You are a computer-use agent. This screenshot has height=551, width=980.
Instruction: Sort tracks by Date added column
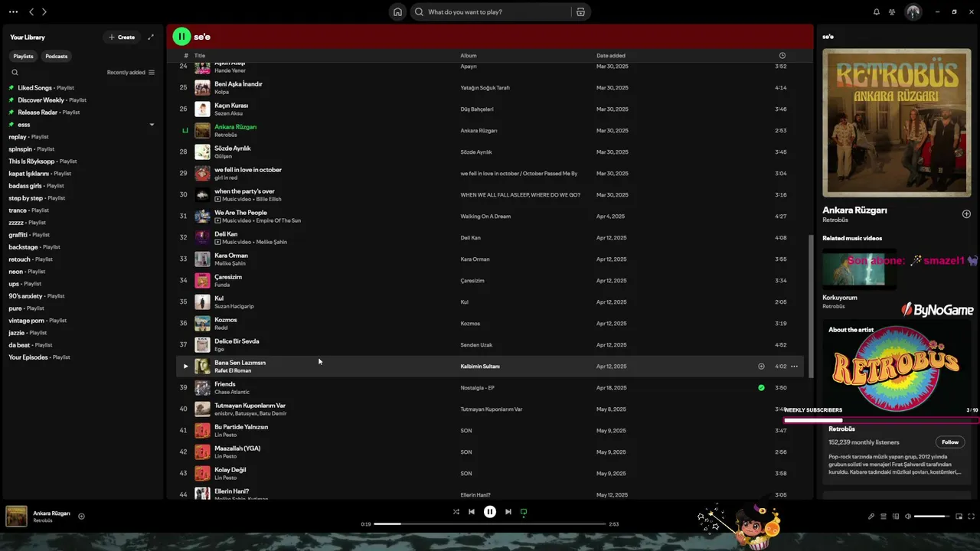[x=611, y=56]
